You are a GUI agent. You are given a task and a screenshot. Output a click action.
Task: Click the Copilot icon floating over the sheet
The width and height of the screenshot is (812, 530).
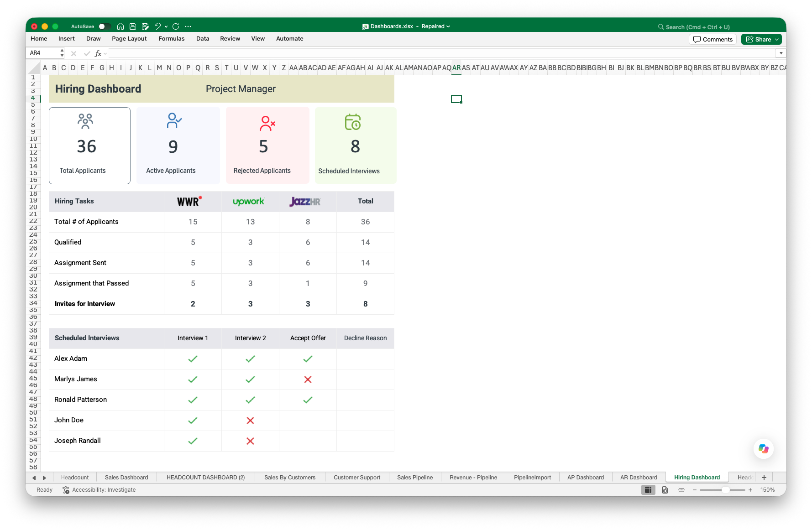[763, 449]
